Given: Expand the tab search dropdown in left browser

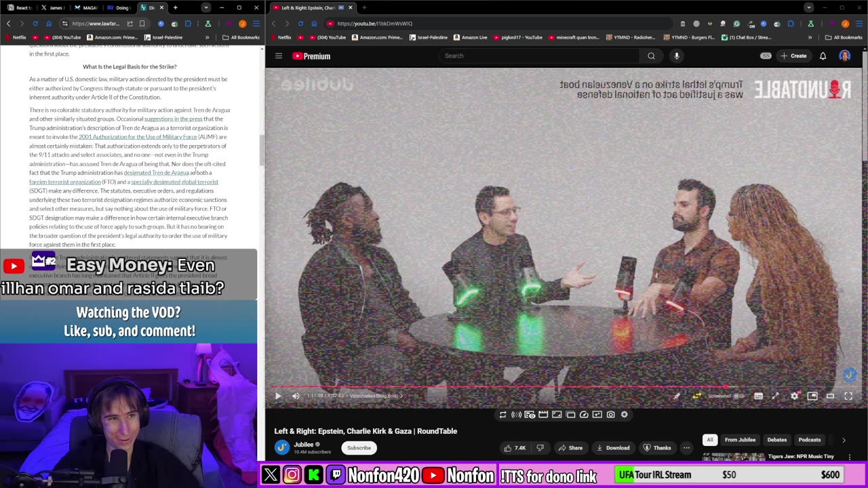Looking at the screenshot, I should [x=205, y=7].
